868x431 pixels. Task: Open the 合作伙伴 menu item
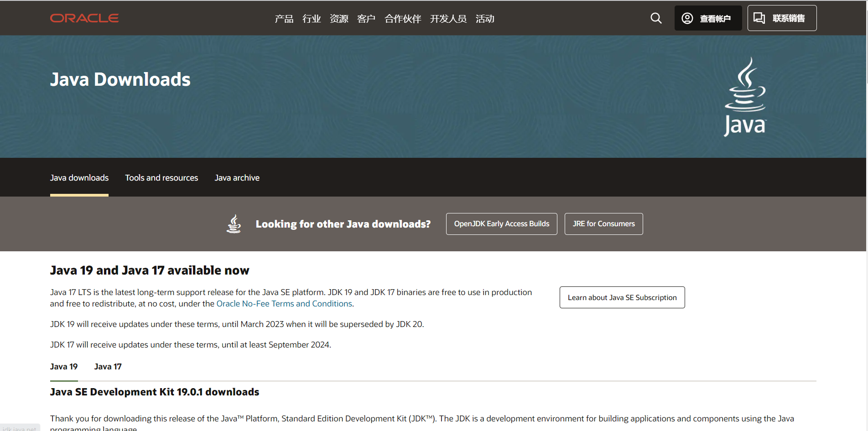point(403,19)
